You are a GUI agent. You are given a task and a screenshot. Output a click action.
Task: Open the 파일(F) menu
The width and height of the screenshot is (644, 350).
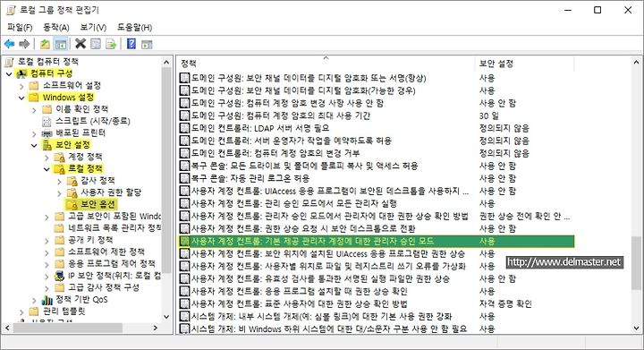[20, 28]
